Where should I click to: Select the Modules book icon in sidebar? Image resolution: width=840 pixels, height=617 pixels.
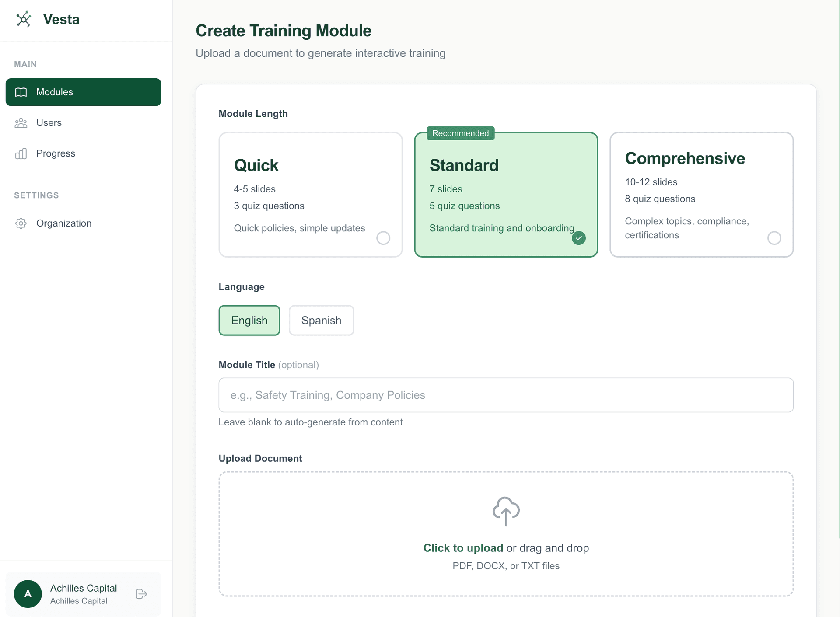pos(21,92)
